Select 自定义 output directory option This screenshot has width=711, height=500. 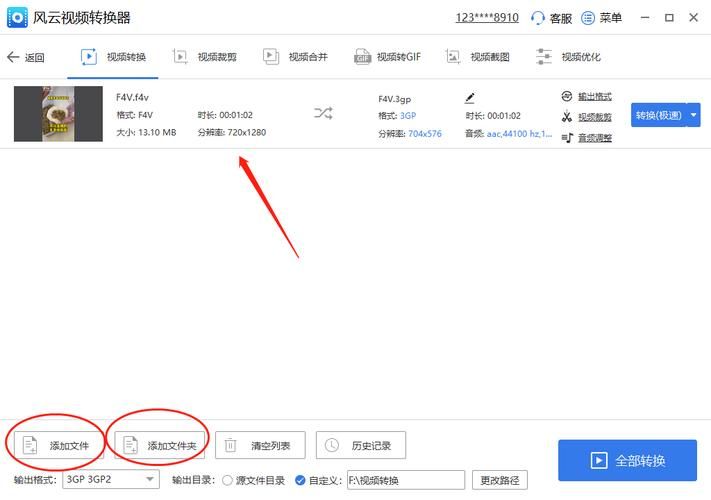[300, 480]
